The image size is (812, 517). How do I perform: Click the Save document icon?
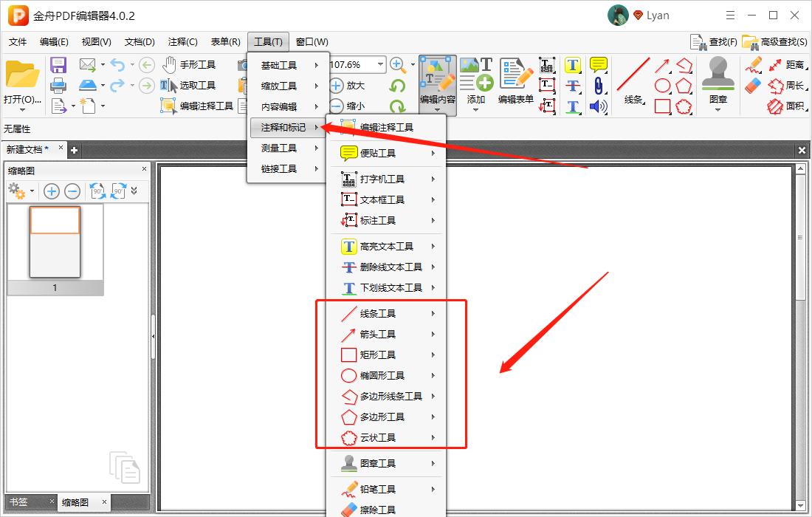(x=58, y=64)
